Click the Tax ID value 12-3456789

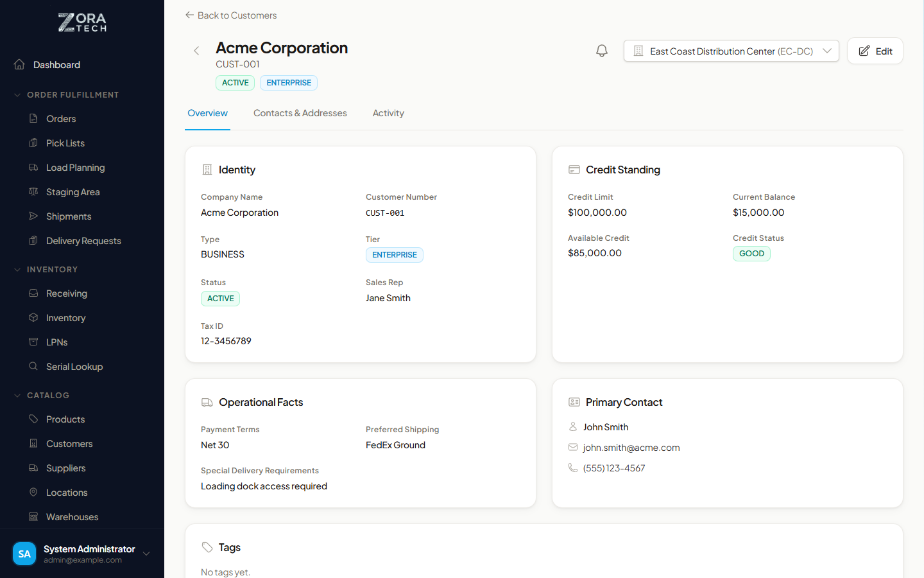226,341
